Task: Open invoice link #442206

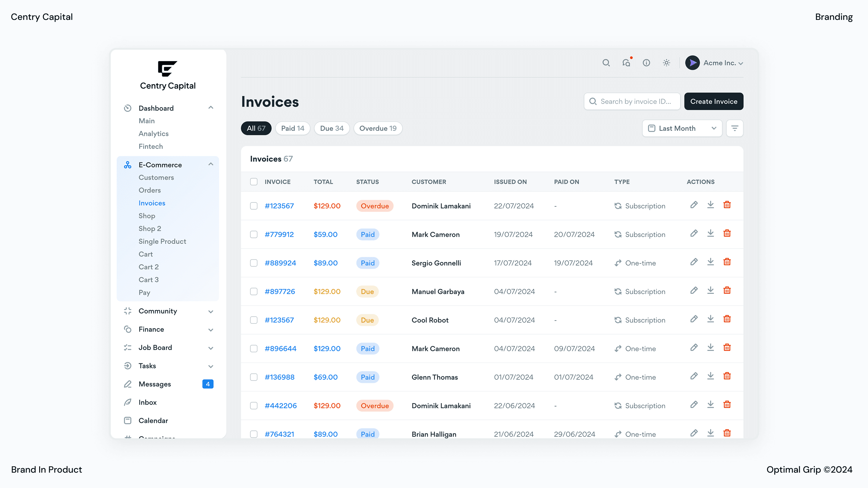Action: 281,406
